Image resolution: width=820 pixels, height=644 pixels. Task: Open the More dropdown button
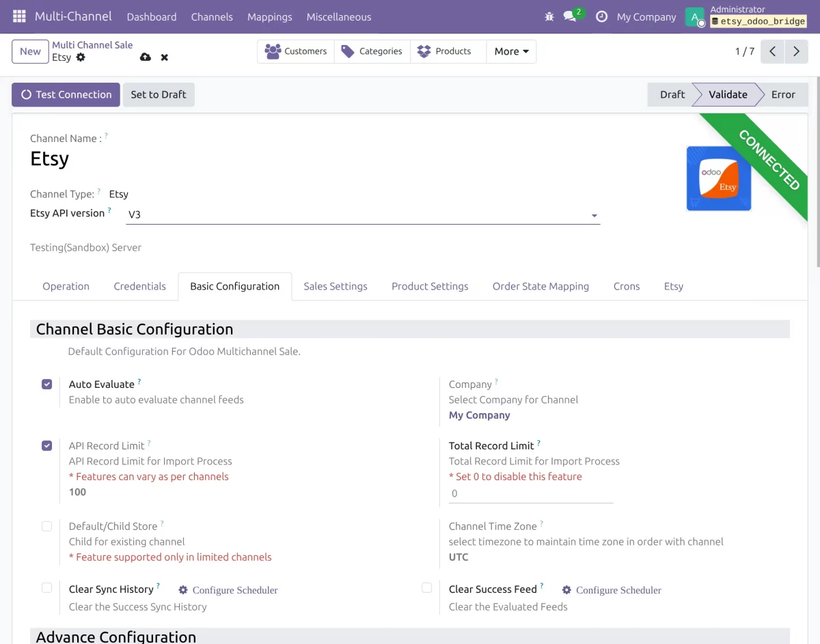click(511, 51)
